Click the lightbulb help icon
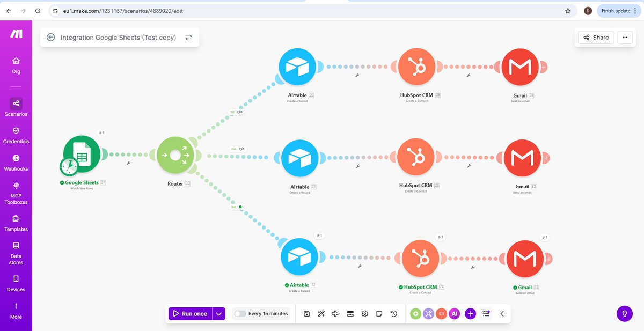The height and width of the screenshot is (331, 644). [x=625, y=313]
